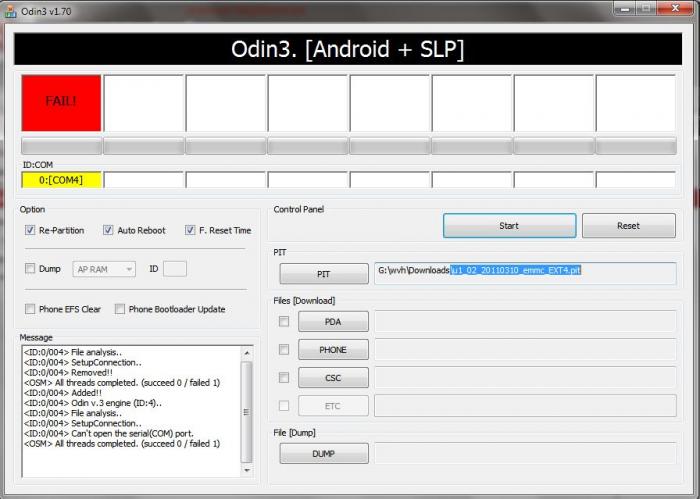The image size is (700, 499).
Task: Click the Message log scroll up arrow
Action: pyautogui.click(x=246, y=353)
